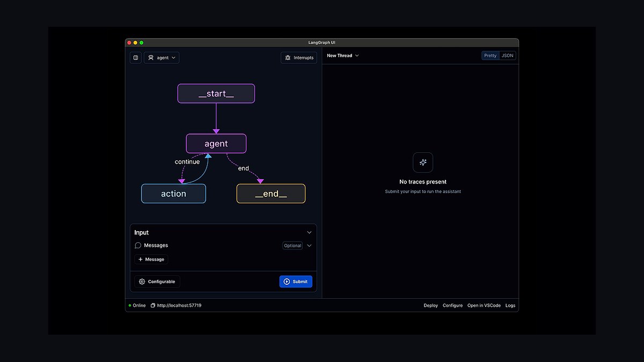Close the LangGraph UI window
Viewport: 644px width, 362px height.
(129, 42)
